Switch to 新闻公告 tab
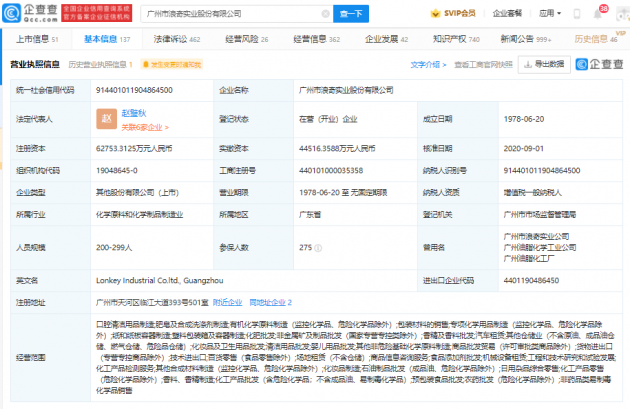This screenshot has width=630, height=409. point(526,39)
